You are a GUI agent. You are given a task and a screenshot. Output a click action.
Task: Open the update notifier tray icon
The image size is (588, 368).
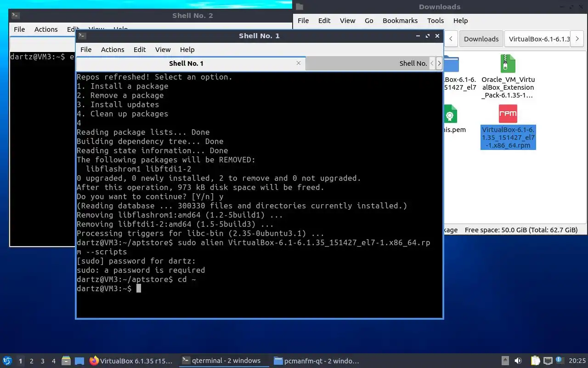(560, 361)
